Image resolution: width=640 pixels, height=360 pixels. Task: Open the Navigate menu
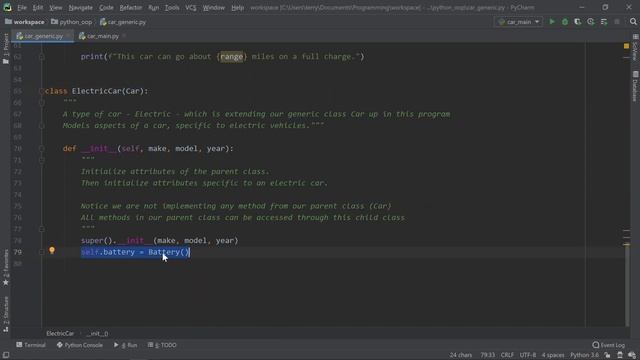pyautogui.click(x=80, y=7)
